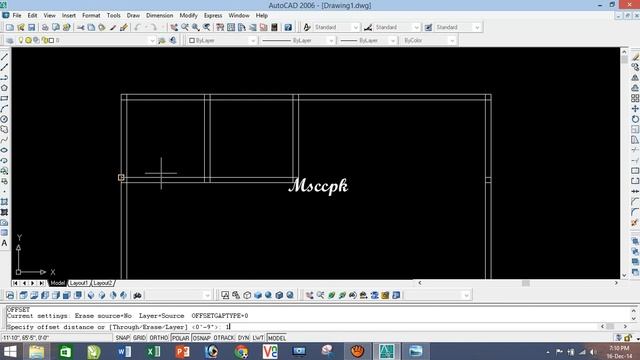Click the Zoom Realtime magnifier icon
The width and height of the screenshot is (640, 360).
point(185,27)
